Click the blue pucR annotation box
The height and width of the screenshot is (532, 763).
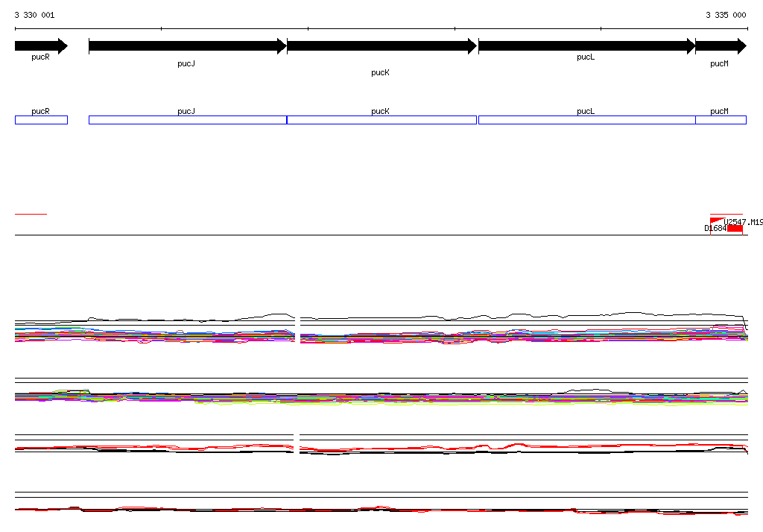click(42, 120)
